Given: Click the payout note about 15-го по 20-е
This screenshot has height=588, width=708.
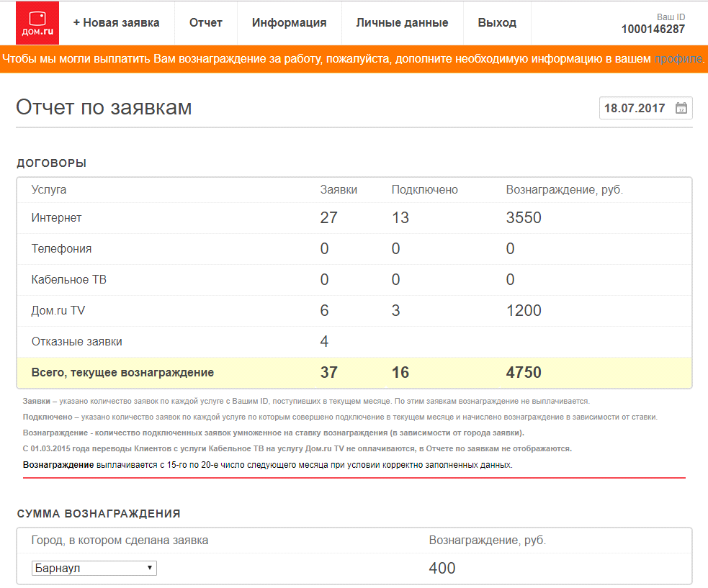Looking at the screenshot, I should pos(268,465).
